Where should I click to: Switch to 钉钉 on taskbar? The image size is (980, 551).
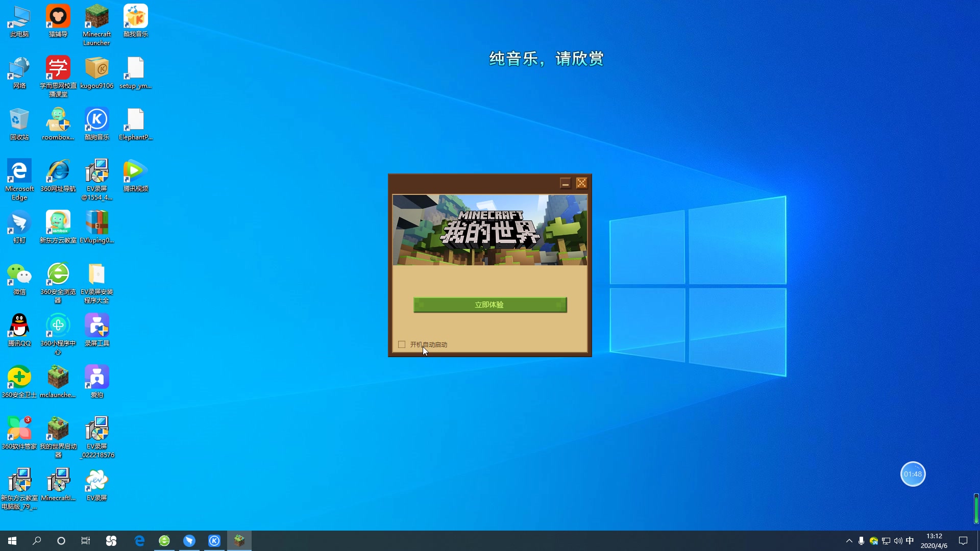coord(189,541)
